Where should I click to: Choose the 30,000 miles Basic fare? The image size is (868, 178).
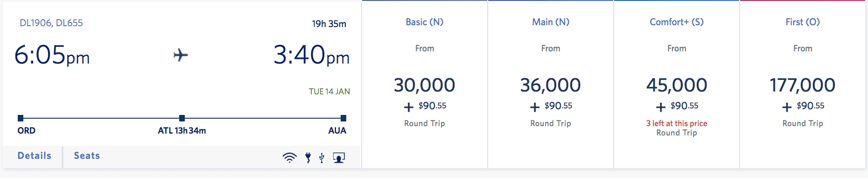[425, 85]
